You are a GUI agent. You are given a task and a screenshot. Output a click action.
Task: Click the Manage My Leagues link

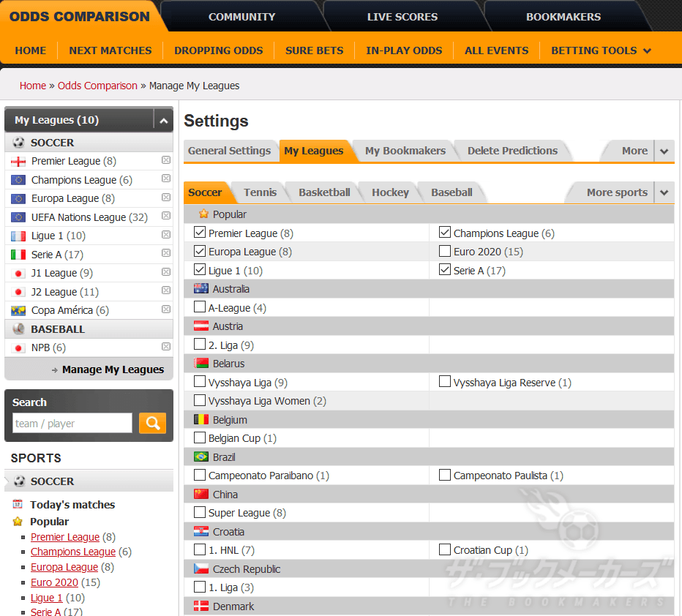(x=113, y=369)
